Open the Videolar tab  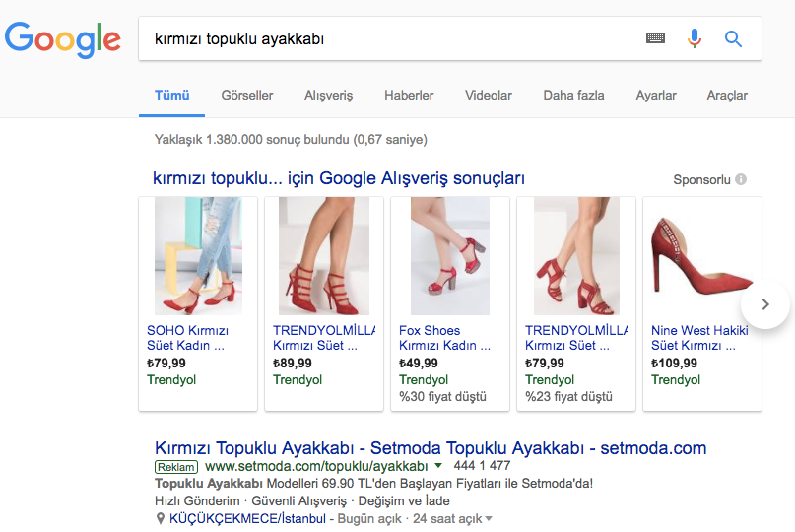click(x=489, y=96)
